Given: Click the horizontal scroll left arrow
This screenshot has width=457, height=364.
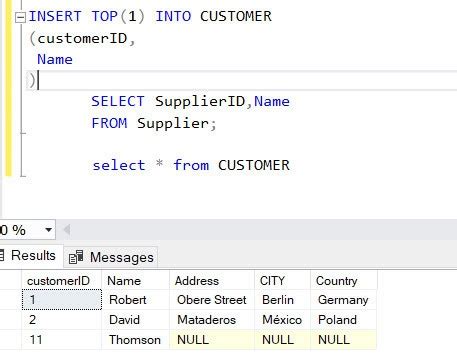Looking at the screenshot, I should pos(67,230).
